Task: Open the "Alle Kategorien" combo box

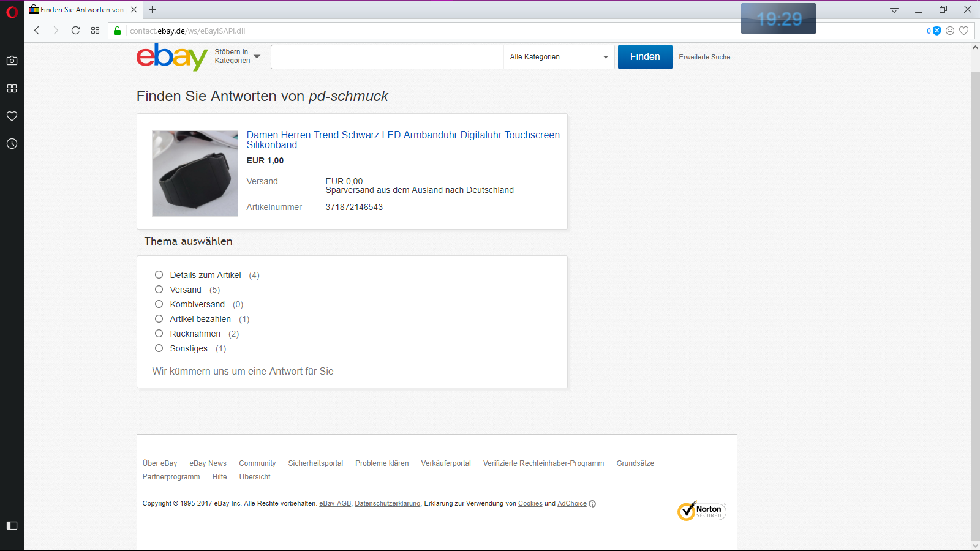Action: pos(559,57)
